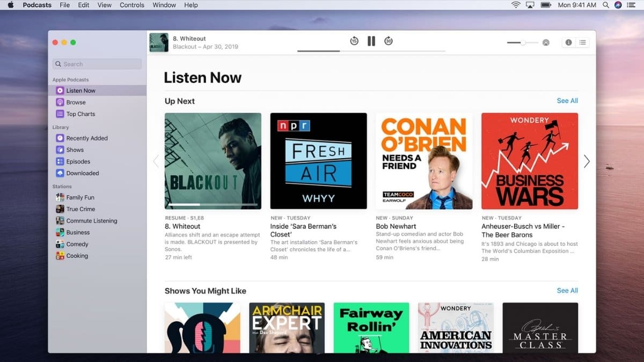Open the Comedy station icon
Screen dimensions: 644x362
point(60,244)
